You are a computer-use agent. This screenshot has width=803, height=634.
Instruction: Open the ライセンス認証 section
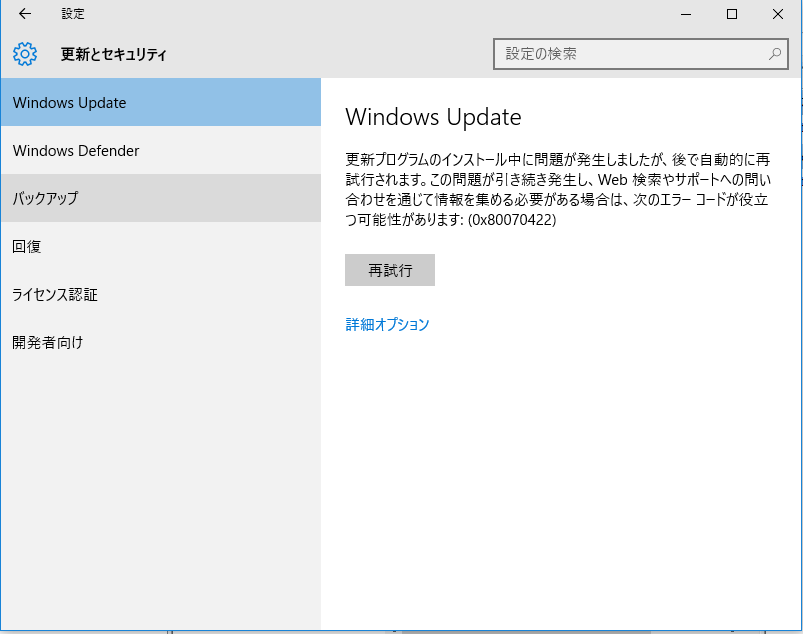(161, 294)
